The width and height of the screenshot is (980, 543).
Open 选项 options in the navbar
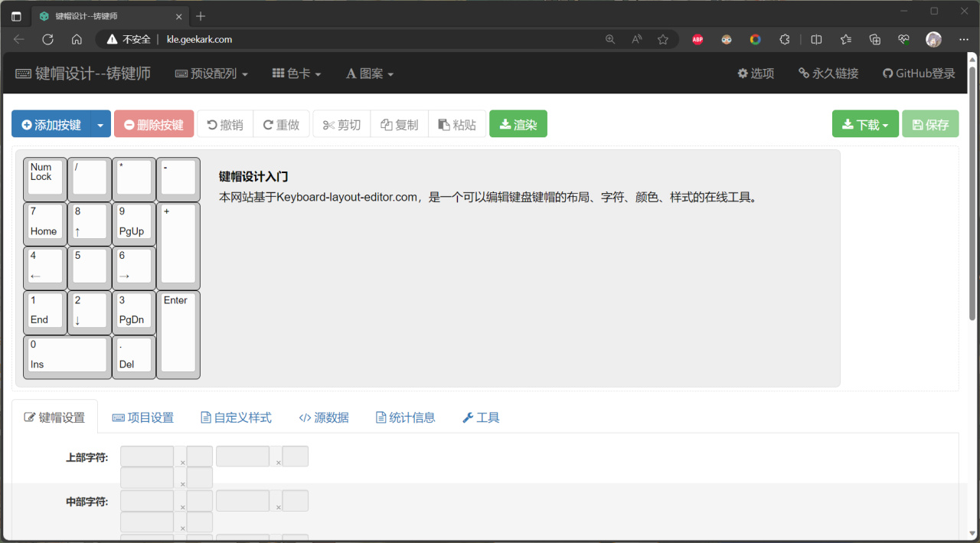[x=756, y=74]
